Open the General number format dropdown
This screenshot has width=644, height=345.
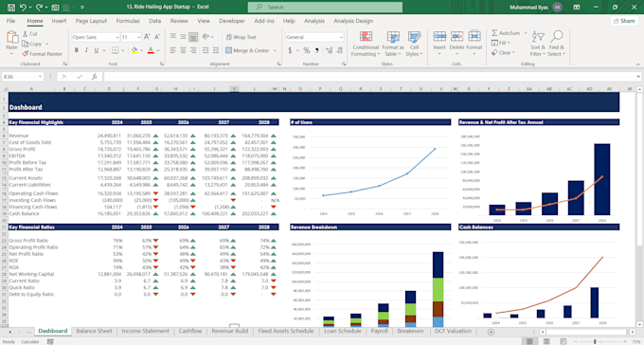[x=341, y=37]
